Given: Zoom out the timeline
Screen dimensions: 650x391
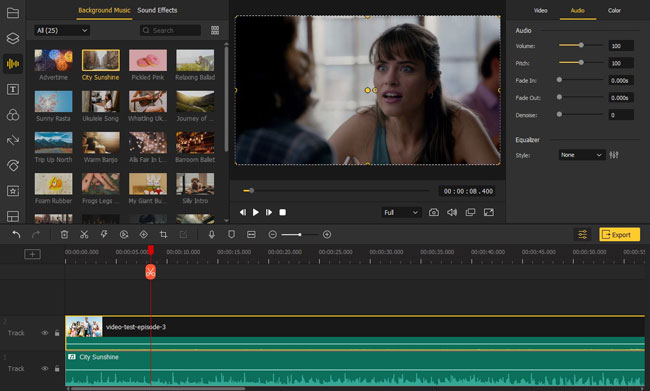Looking at the screenshot, I should tap(272, 235).
